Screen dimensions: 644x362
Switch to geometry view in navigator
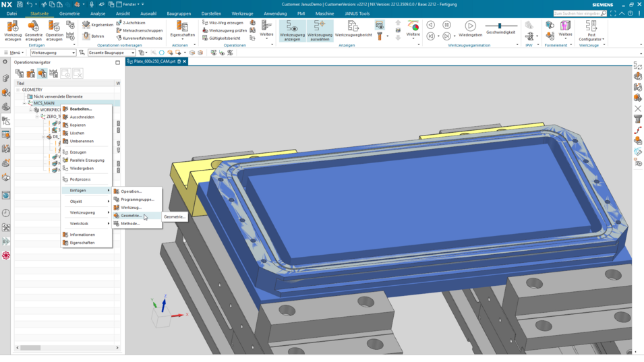(42, 73)
